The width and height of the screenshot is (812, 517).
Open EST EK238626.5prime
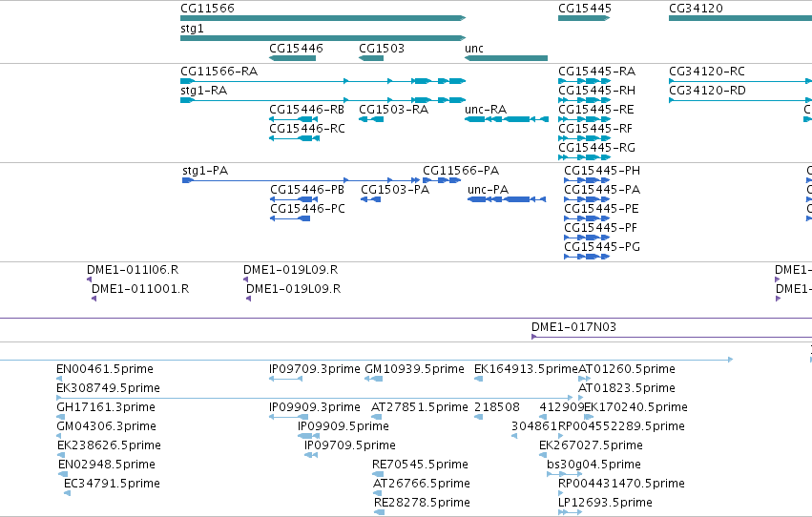point(61,455)
